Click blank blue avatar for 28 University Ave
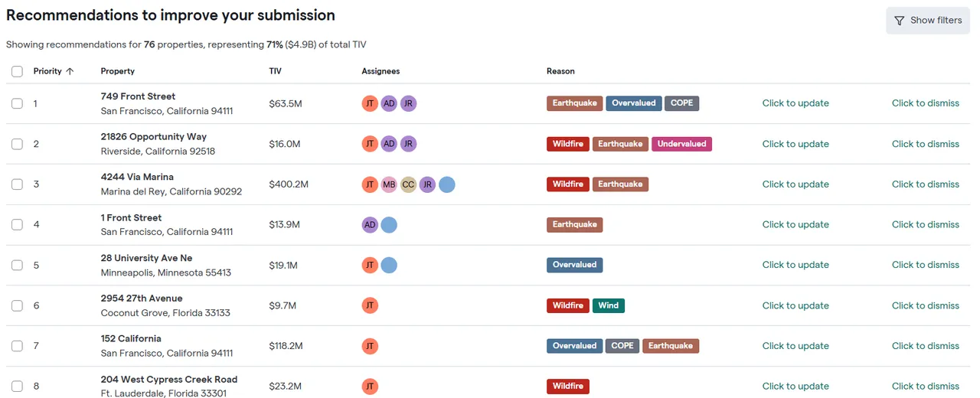The image size is (980, 398). 389,265
